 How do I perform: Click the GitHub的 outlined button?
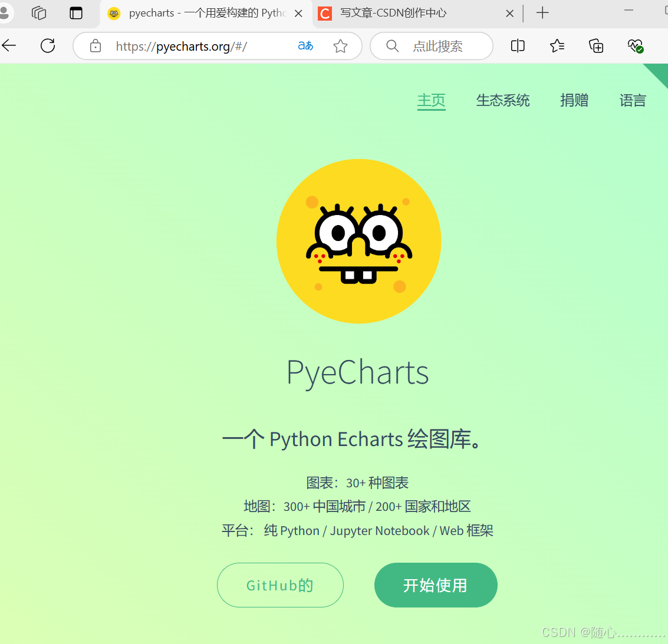tap(280, 585)
